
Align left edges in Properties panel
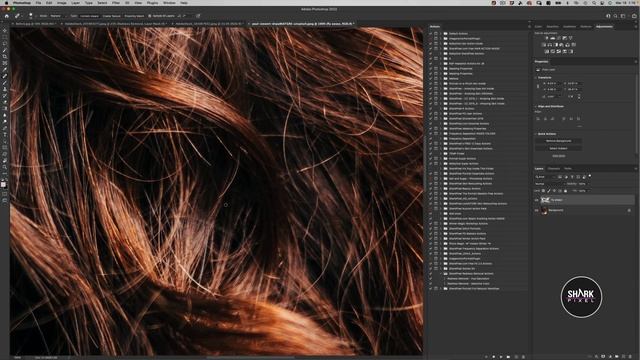pos(538,119)
